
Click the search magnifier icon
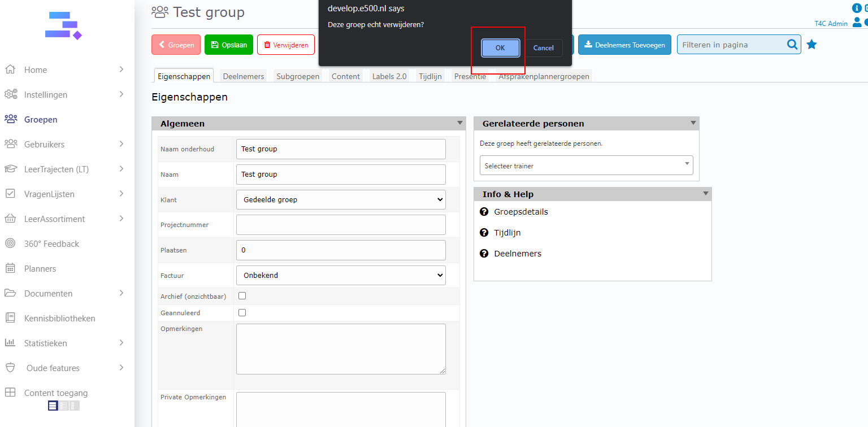pyautogui.click(x=792, y=45)
